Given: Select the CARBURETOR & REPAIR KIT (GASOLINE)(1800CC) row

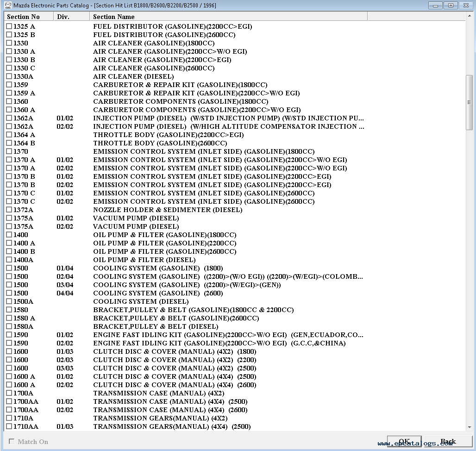Looking at the screenshot, I should (180, 85).
